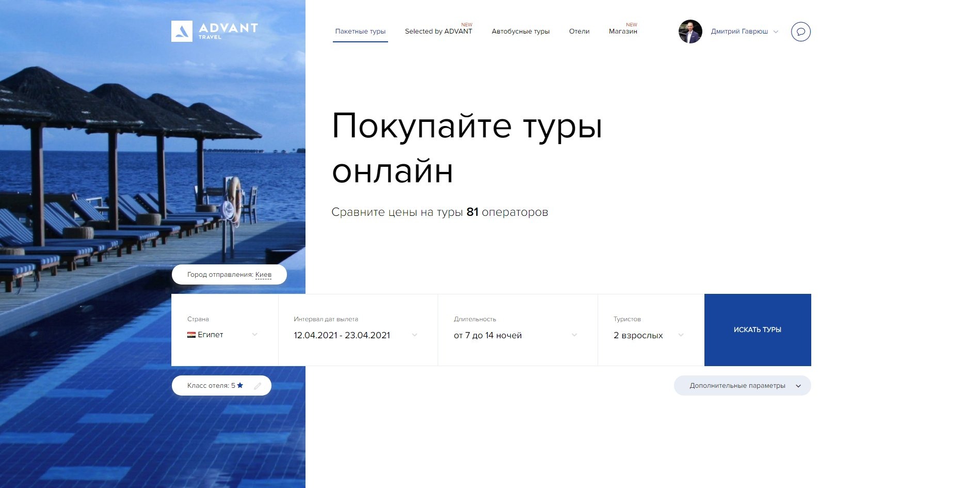Viewport: 980px width, 488px height.
Task: Expand Дополнительные параметры options
Action: 742,385
